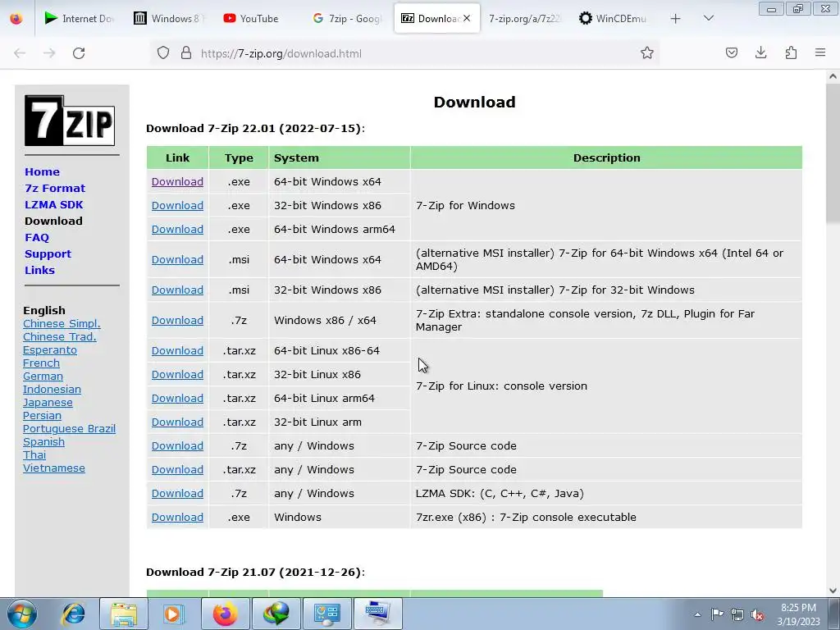Switch to the 7-zip.org/a/7z22 tab
This screenshot has width=840, height=630.
[x=525, y=18]
